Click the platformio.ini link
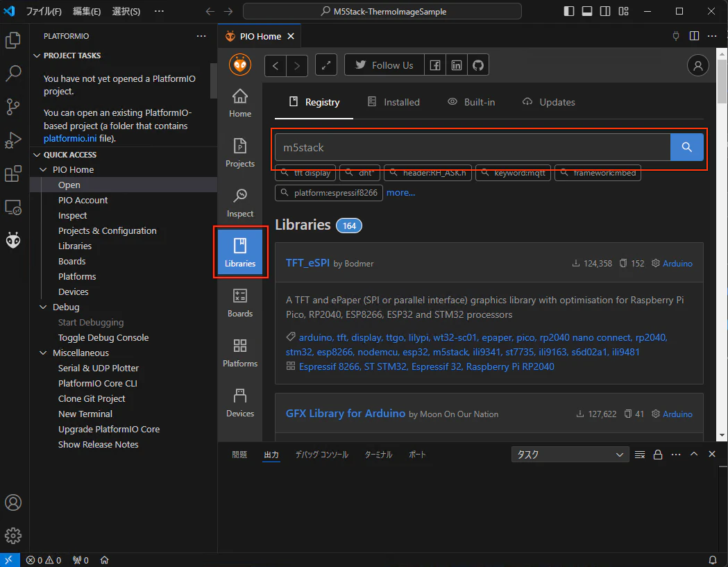This screenshot has height=567, width=728. (70, 138)
